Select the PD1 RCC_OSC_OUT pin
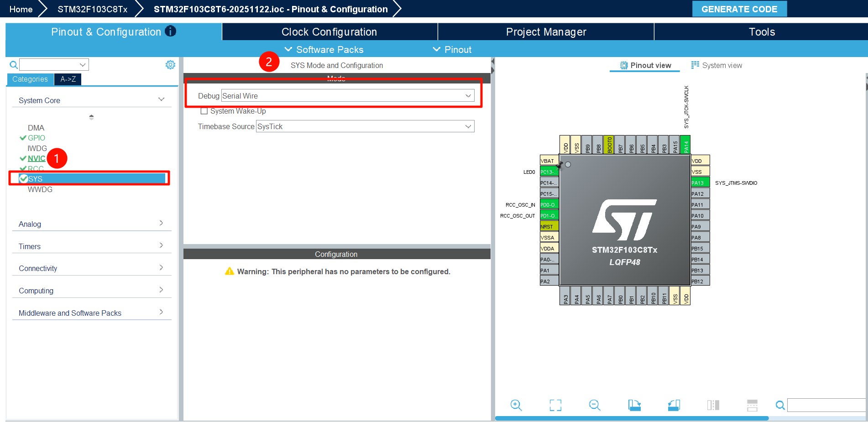The image size is (868, 422). [549, 215]
